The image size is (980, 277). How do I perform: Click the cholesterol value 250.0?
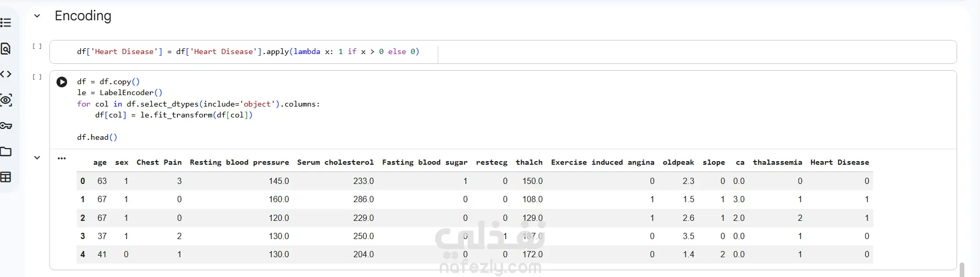pos(364,236)
